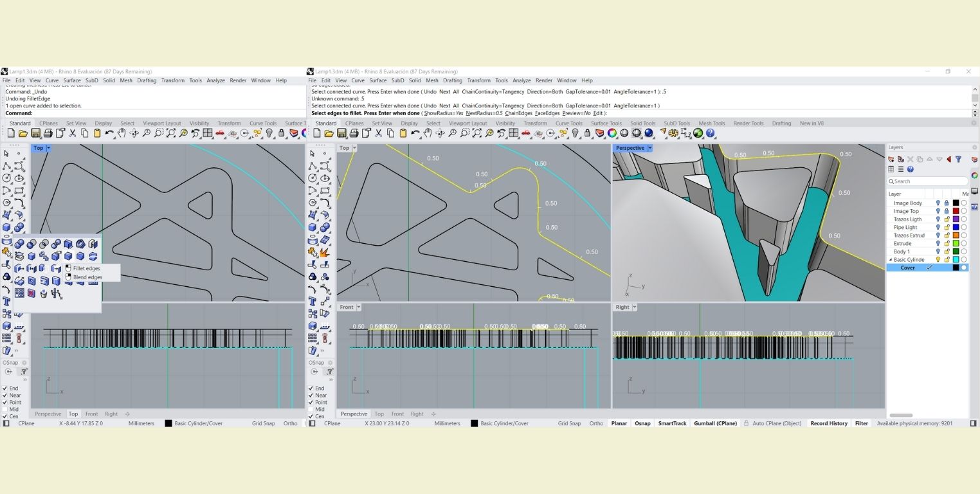Toggle Point osnap checkbox in right window
Image resolution: width=980 pixels, height=494 pixels.
(x=311, y=402)
